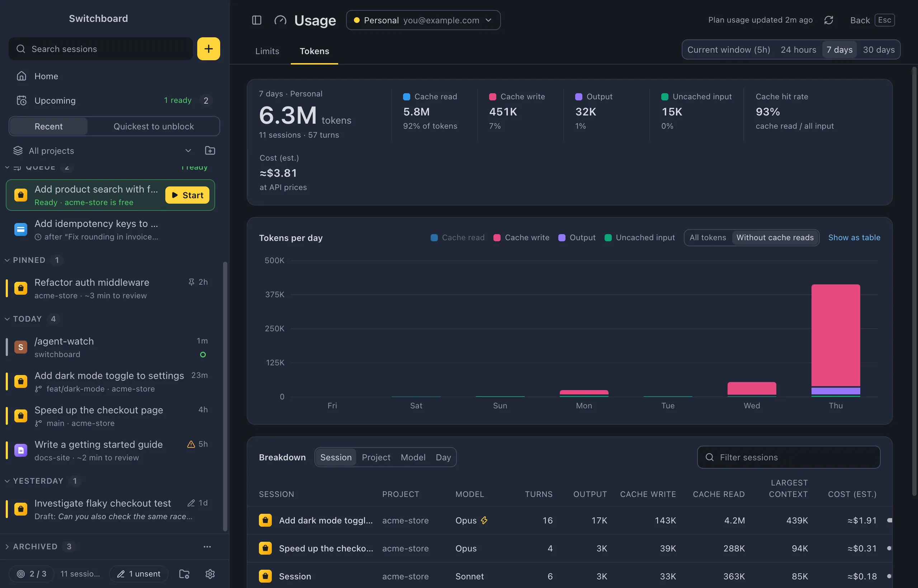
Task: Click the Home icon in sidebar
Action: pos(22,76)
